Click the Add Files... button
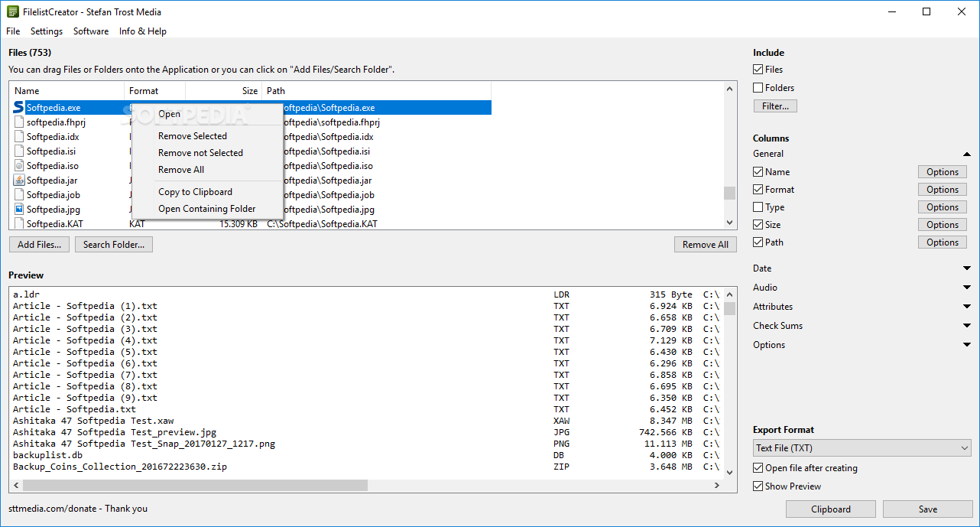Image resolution: width=980 pixels, height=527 pixels. (40, 245)
